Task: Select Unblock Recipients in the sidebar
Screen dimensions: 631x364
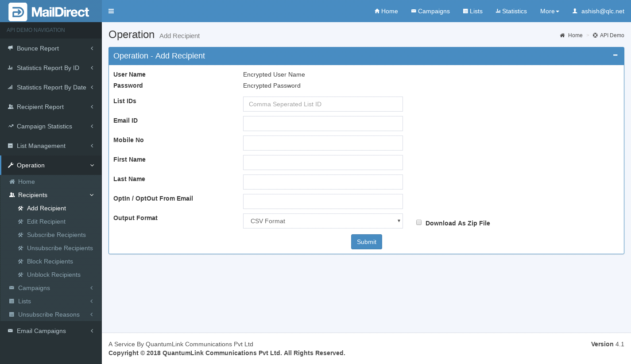Action: 54,275
